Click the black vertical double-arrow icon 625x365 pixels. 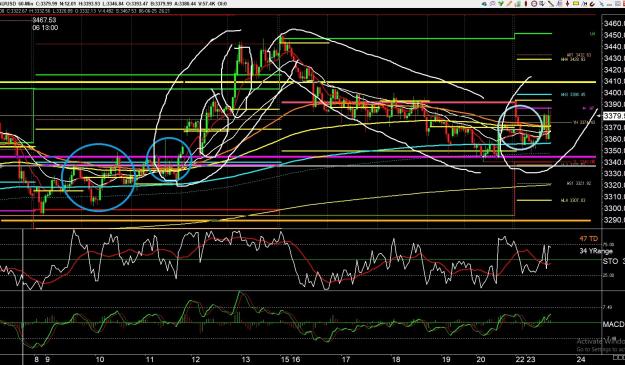click(568, 4)
